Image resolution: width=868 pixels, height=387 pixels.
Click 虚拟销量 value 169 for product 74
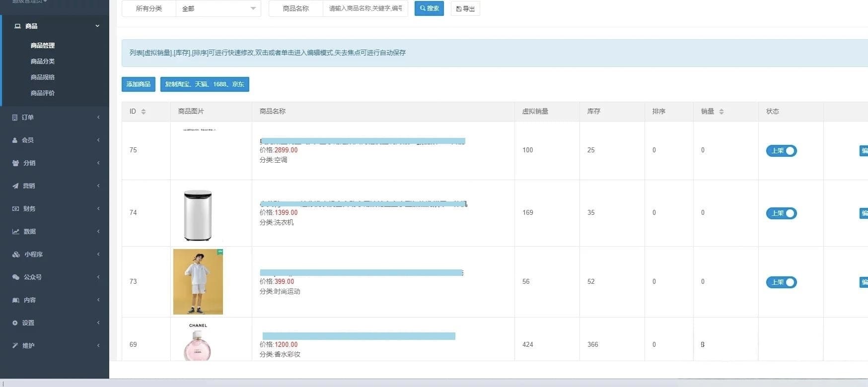(527, 213)
